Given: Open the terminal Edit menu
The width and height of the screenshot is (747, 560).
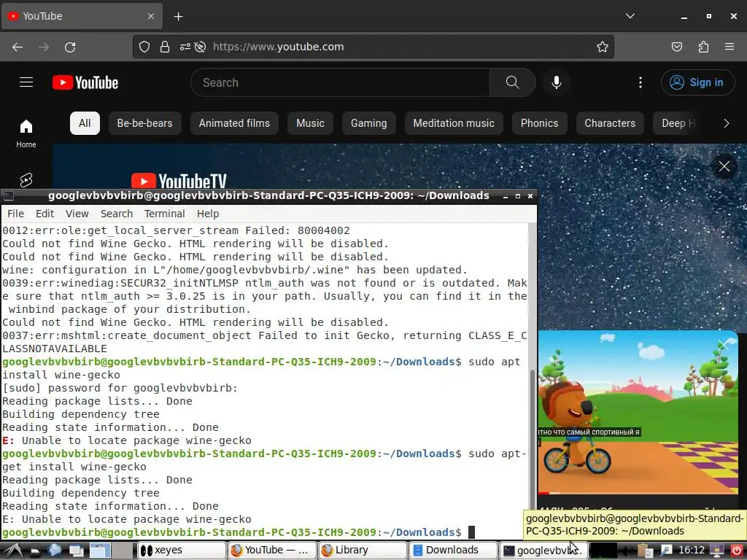Looking at the screenshot, I should tap(44, 214).
